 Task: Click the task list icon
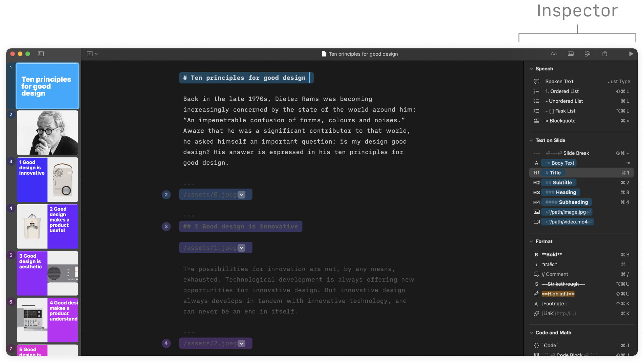[536, 111]
